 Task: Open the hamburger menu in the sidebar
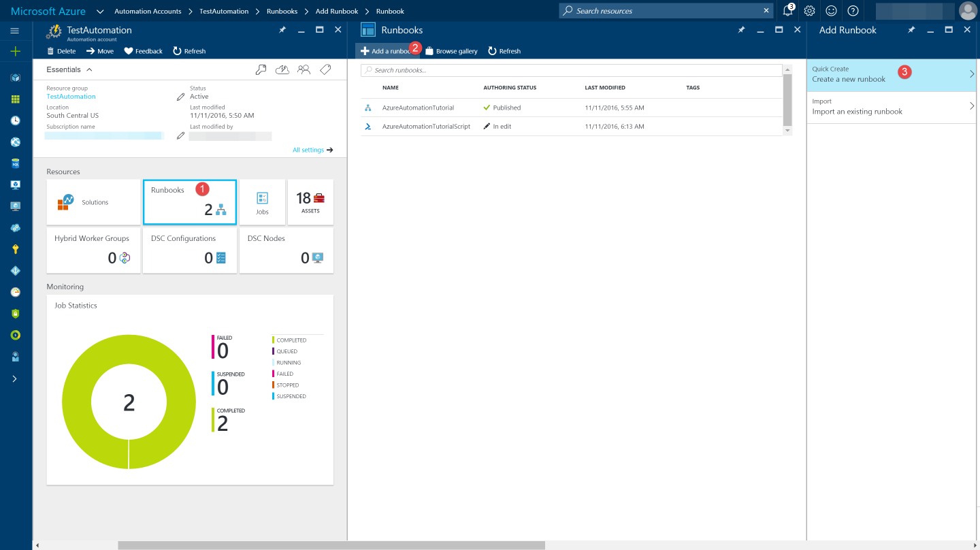[x=15, y=31]
